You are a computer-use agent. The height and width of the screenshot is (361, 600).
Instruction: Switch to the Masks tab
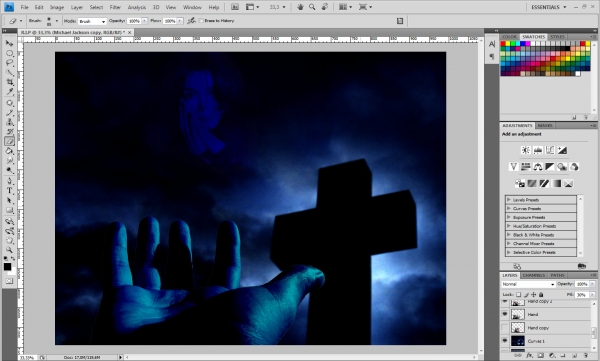[545, 126]
